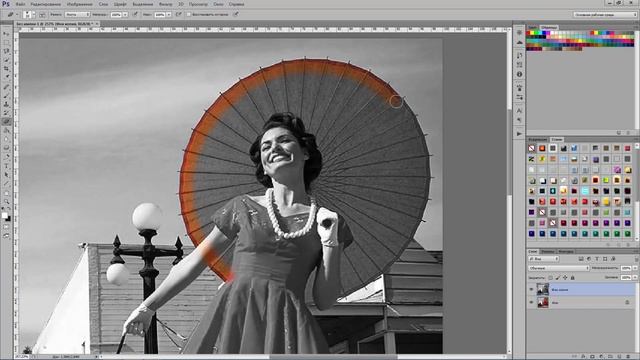Toggle Lock all padlock icon
Viewport: 640px width, 360px height.
pos(573,278)
